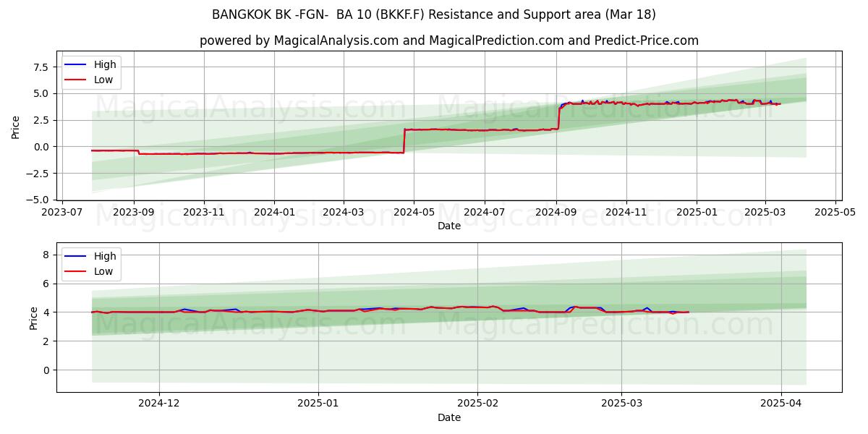Select the '0' price tick in bottom chart
868x434 pixels.
click(x=45, y=370)
